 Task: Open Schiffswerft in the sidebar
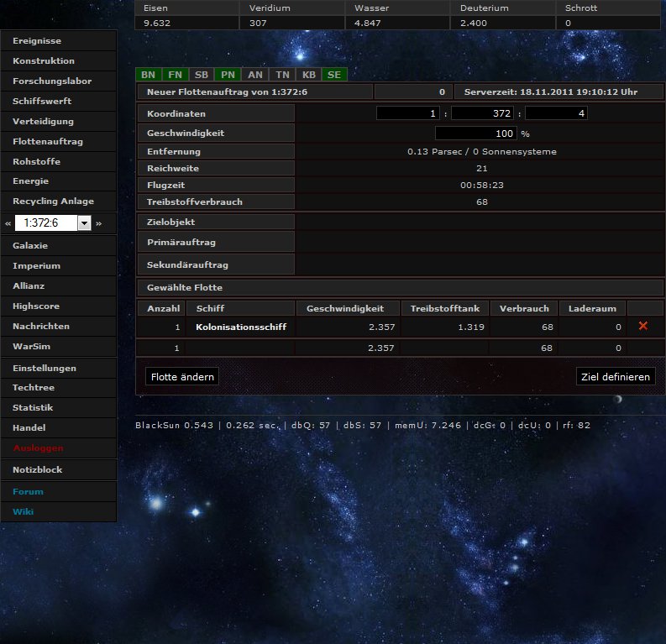pyautogui.click(x=59, y=102)
